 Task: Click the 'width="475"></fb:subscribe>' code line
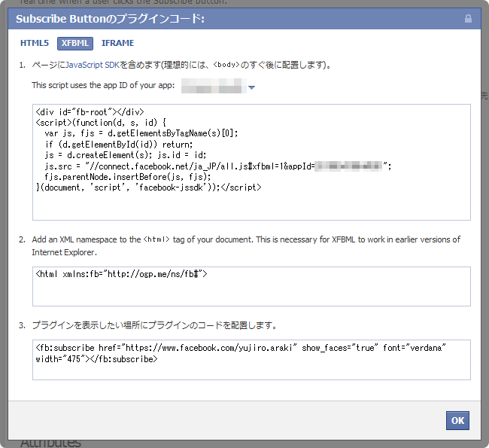[x=97, y=359]
